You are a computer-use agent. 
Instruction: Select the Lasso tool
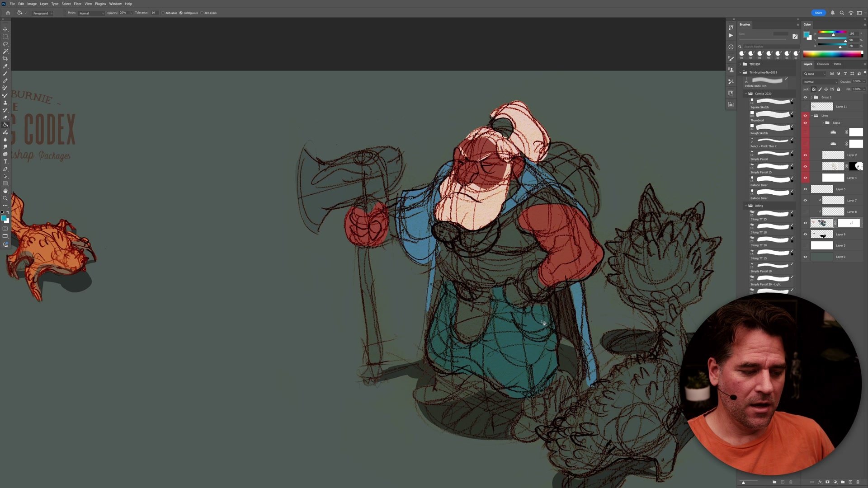[5, 44]
